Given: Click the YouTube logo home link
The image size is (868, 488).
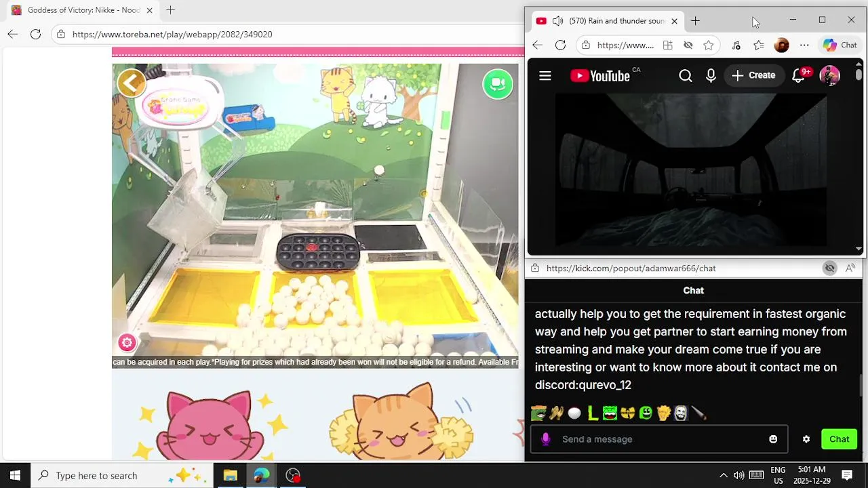Looking at the screenshot, I should [x=600, y=76].
